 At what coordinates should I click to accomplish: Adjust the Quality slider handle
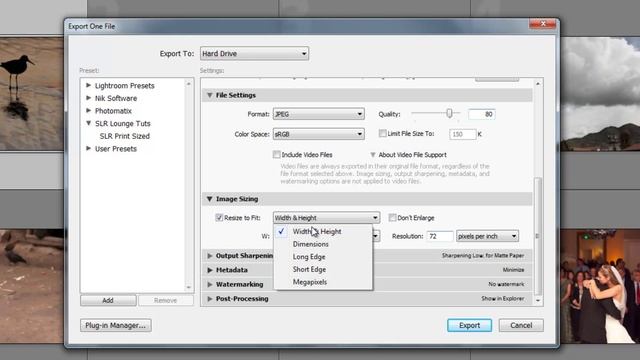[x=449, y=113]
